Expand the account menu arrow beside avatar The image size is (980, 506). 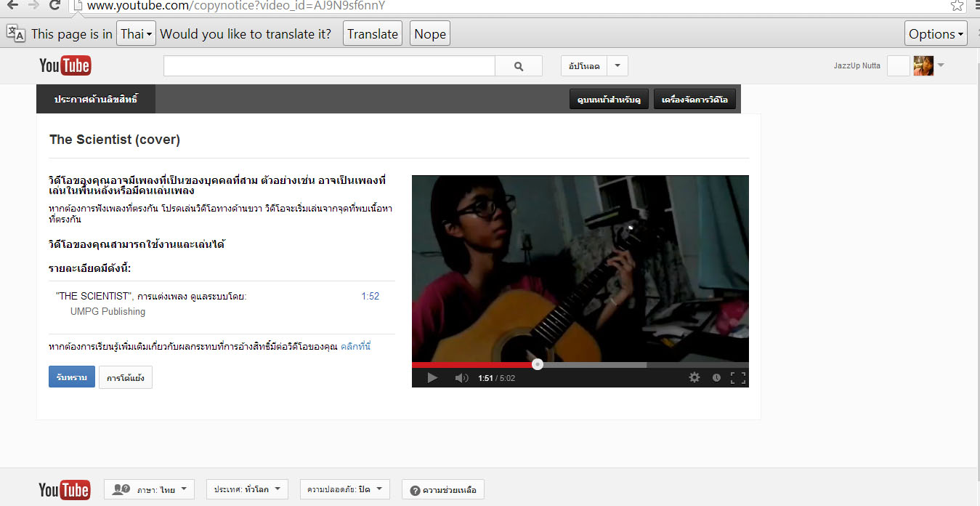(941, 65)
